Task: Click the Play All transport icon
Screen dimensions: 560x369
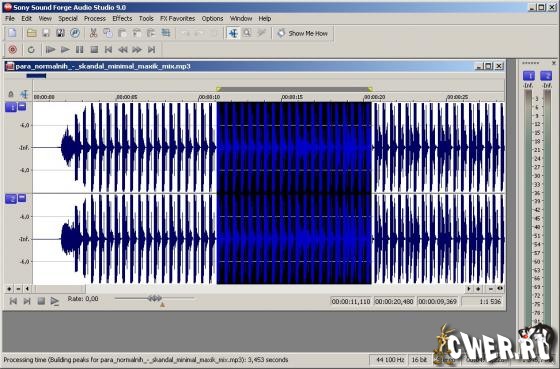Action: (50, 49)
